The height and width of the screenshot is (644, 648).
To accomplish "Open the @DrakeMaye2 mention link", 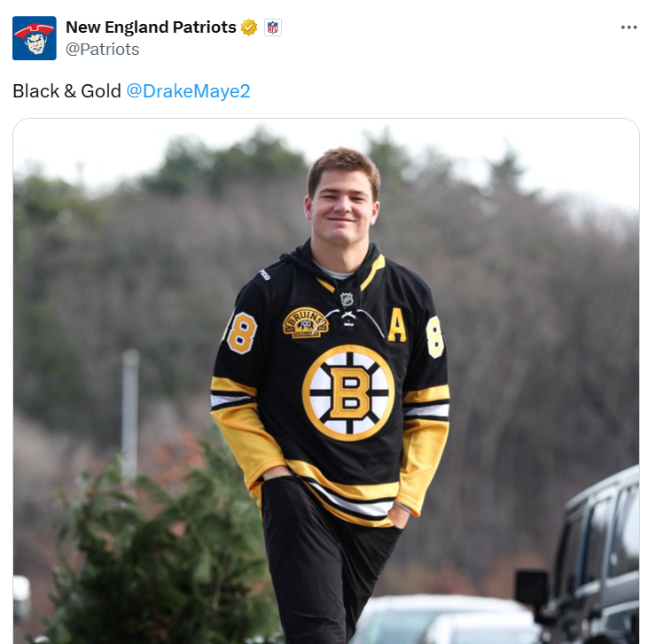I will (x=188, y=91).
